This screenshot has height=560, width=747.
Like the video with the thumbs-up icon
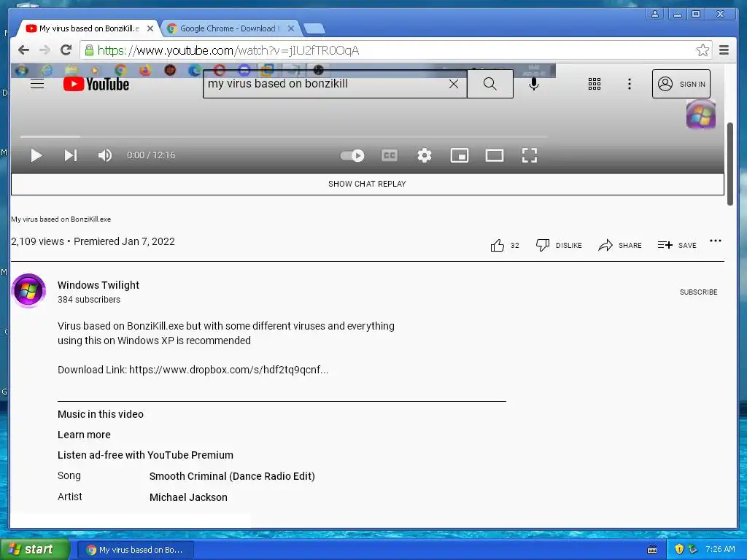[x=497, y=245]
